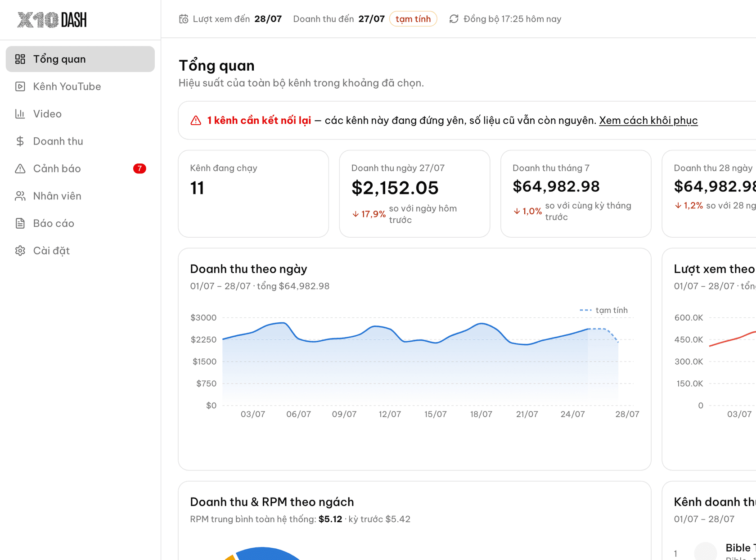Image resolution: width=756 pixels, height=560 pixels.
Task: Click the 12/07 label on revenue chart
Action: coord(390,414)
